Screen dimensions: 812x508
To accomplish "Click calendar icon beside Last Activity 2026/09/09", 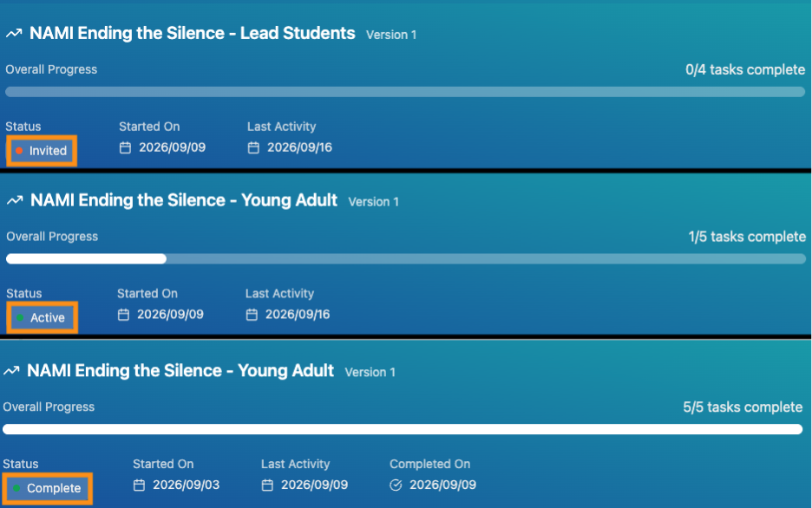I will [267, 485].
